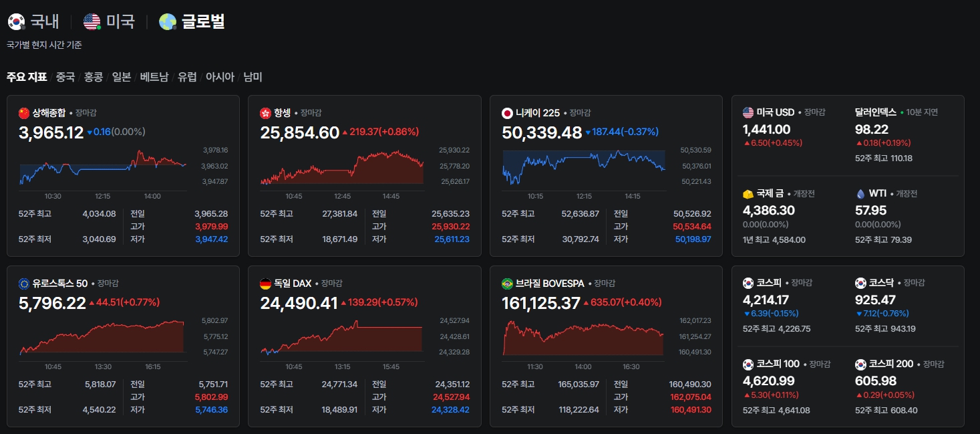Click the 니케이 225 intraday chart
The image size is (980, 434).
[x=584, y=167]
